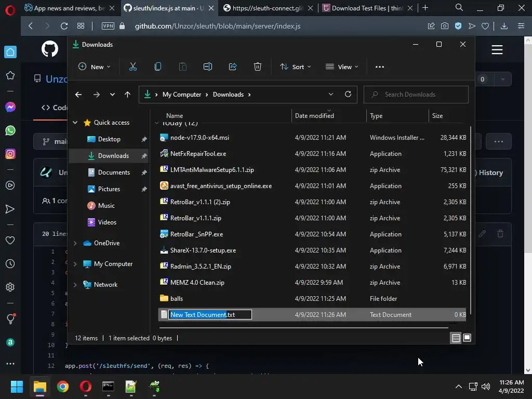Expand the address bar history dropdown

pos(331,95)
